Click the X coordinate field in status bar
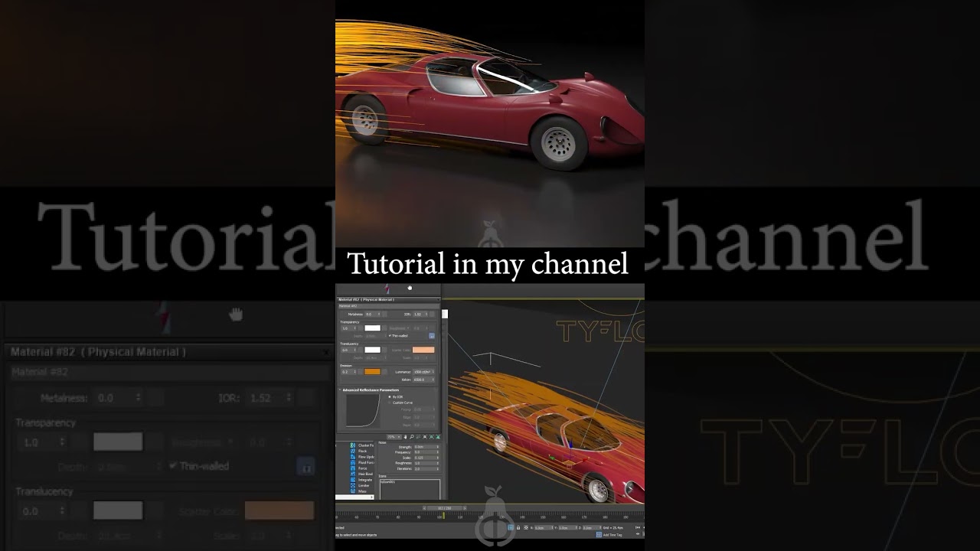 tap(544, 527)
